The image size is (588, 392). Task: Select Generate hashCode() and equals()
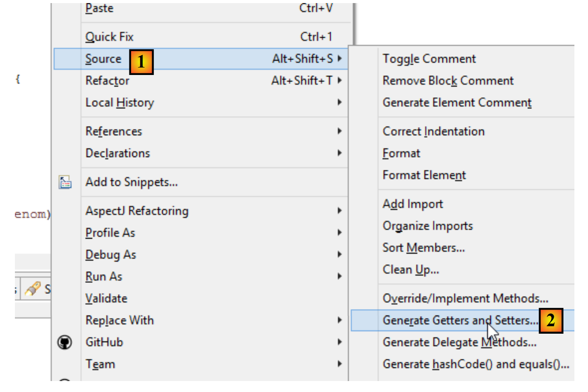tap(475, 364)
